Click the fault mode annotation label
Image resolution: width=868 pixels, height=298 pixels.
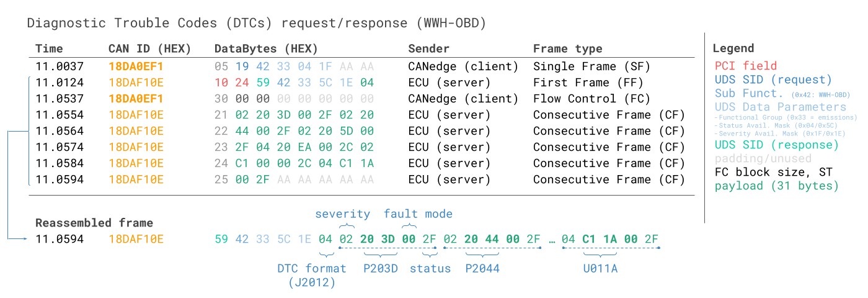418,214
